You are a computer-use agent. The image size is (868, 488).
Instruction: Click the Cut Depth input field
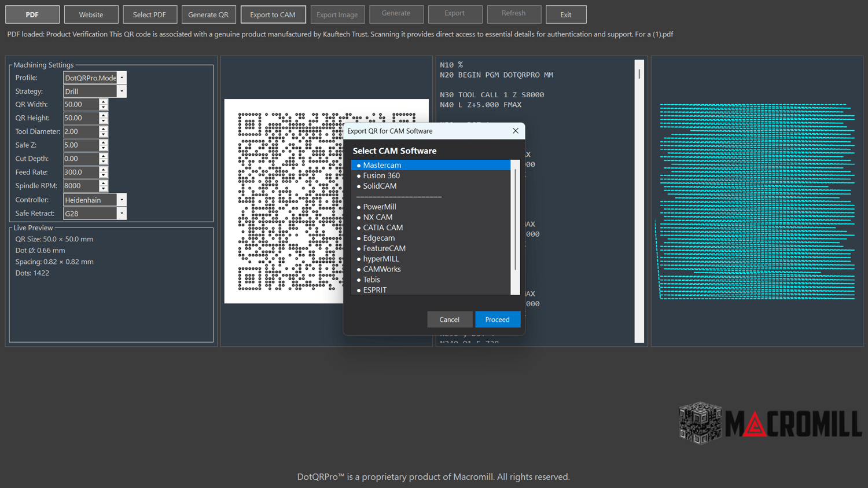point(81,159)
